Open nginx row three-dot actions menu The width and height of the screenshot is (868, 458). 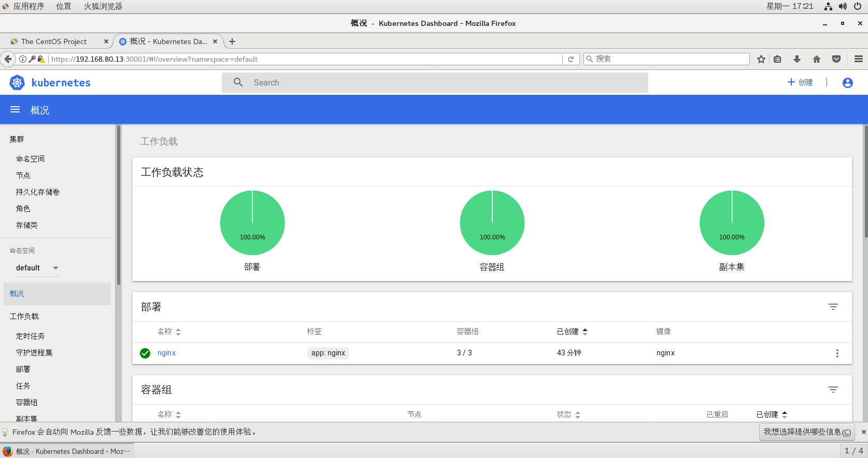pos(837,353)
